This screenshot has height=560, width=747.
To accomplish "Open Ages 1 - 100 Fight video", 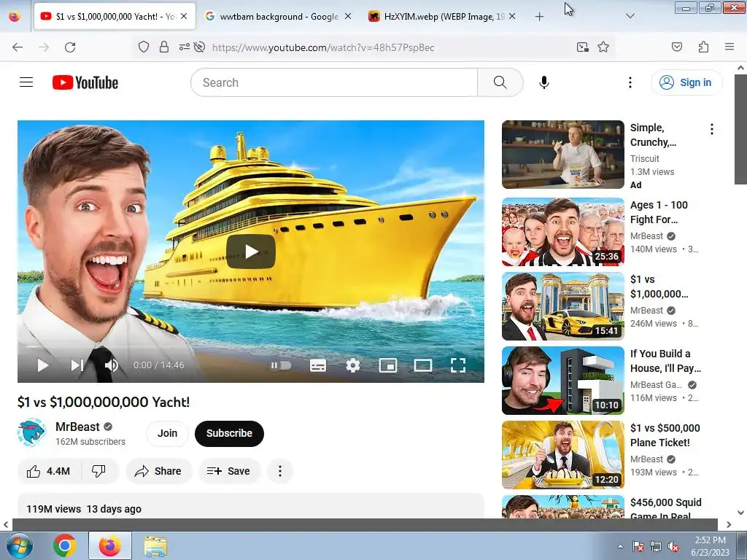I will point(562,232).
